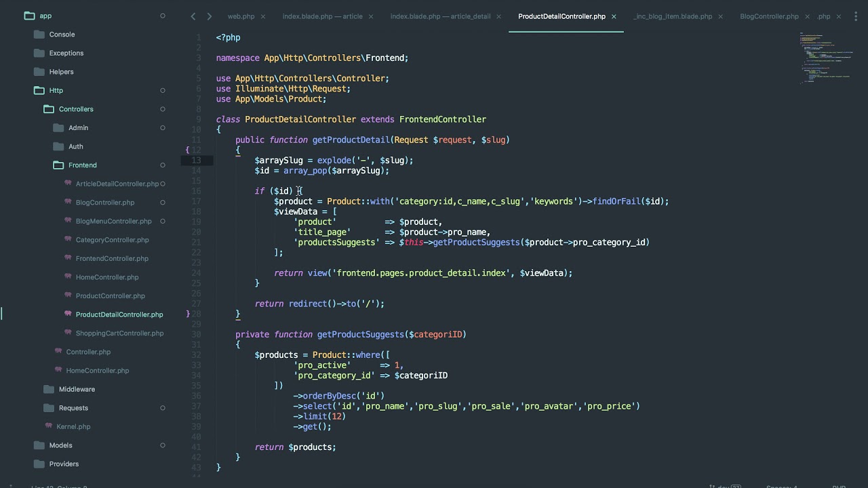Open ProductController.php in the sidebar

coord(111,296)
